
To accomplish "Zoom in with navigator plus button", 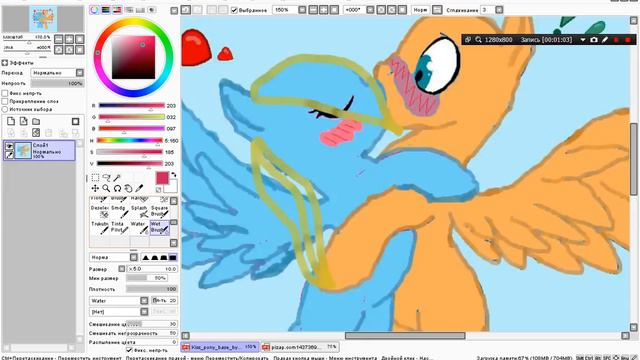I will coord(69,39).
